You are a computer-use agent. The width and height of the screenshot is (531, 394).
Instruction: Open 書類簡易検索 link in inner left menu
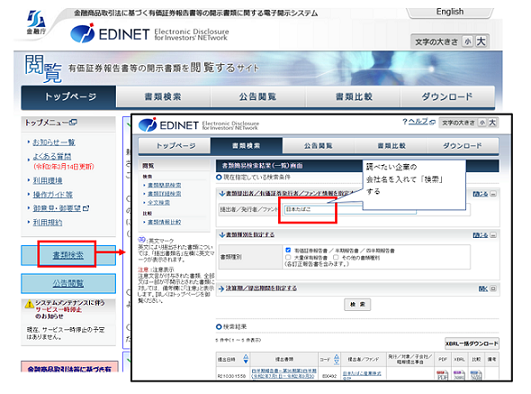164,185
